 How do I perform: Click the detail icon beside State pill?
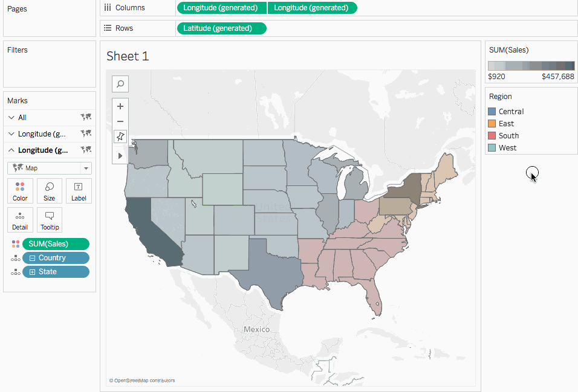[x=16, y=272]
